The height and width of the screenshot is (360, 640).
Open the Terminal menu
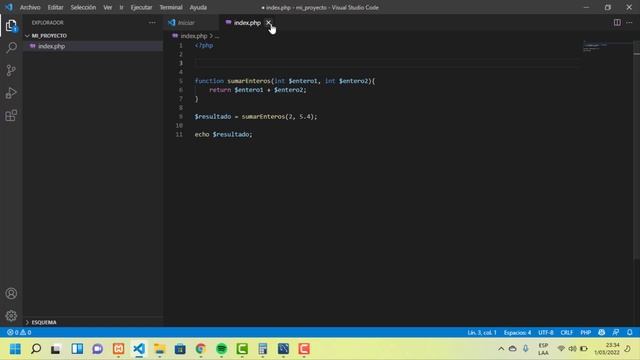(171, 7)
